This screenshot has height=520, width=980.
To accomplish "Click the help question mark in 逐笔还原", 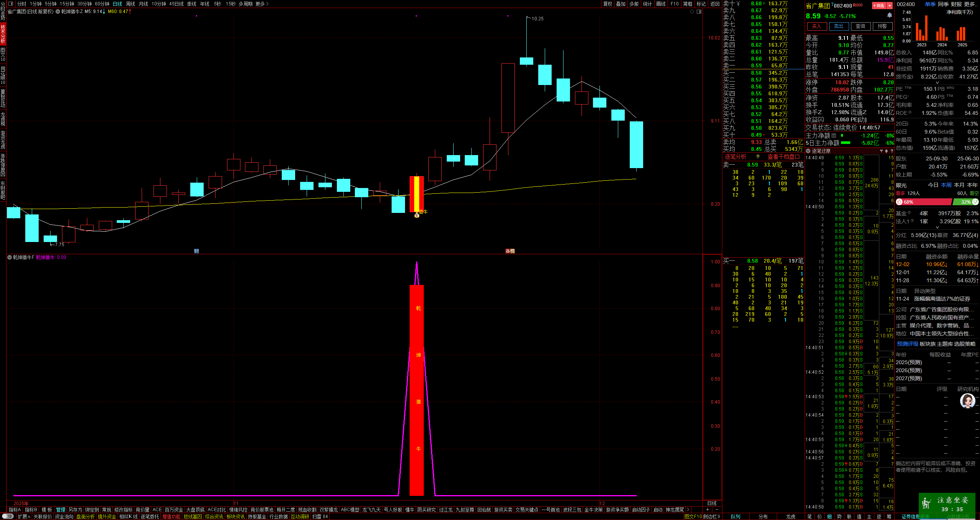I will (892, 151).
